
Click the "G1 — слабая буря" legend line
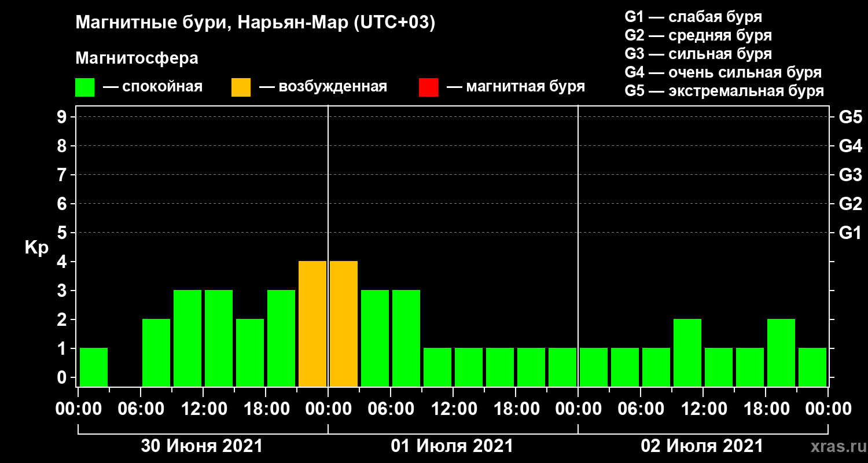click(693, 17)
